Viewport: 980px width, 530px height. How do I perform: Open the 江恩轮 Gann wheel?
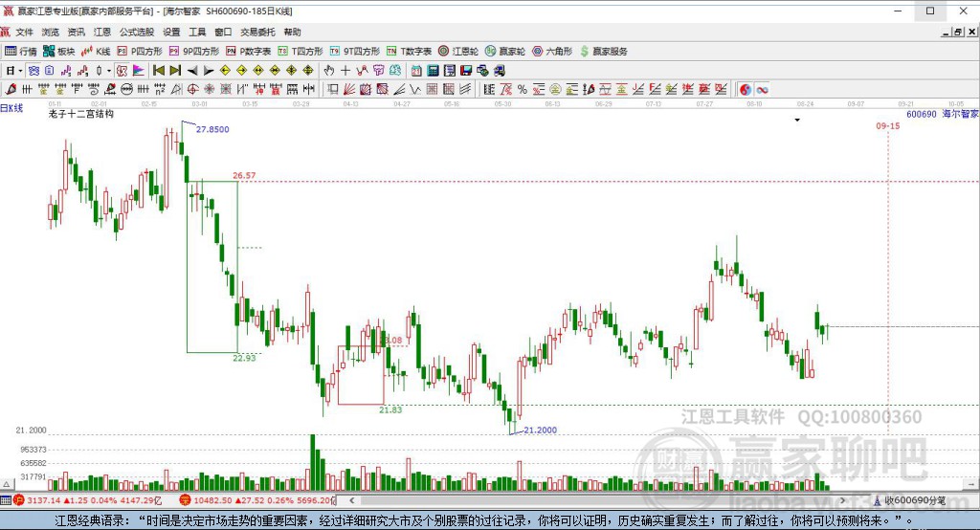pos(458,52)
